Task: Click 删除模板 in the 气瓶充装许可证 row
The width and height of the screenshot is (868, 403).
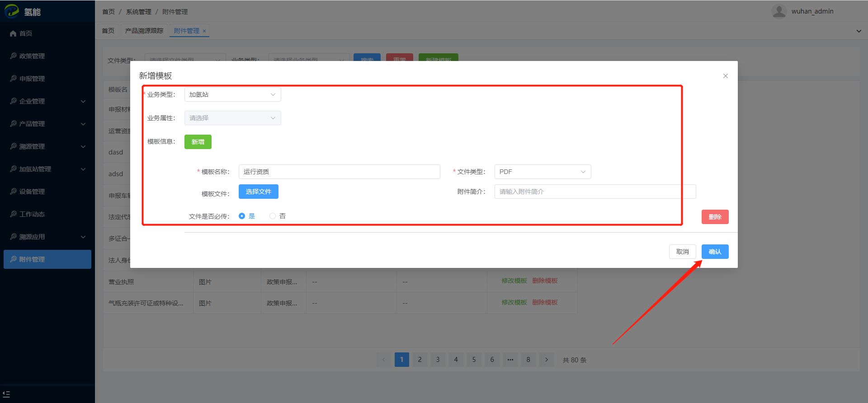Action: point(545,302)
